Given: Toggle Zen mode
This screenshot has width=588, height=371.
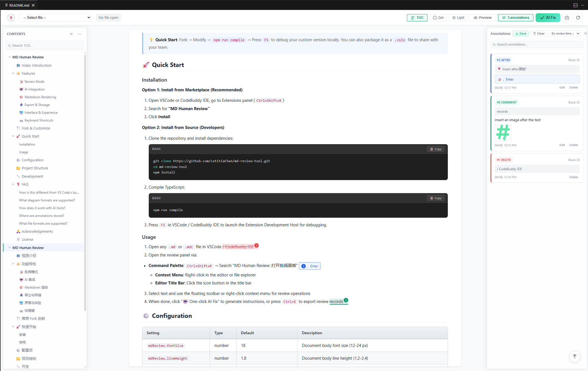Looking at the screenshot, I should (x=438, y=18).
